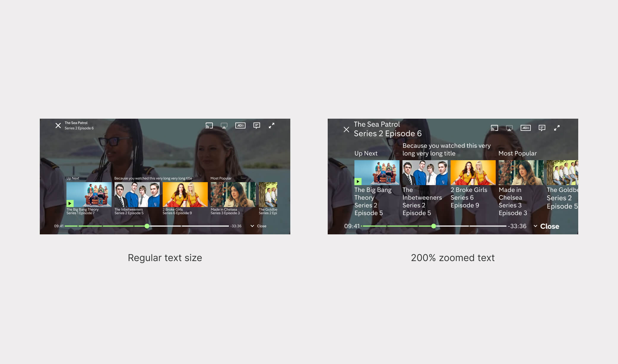
Task: Click play icon on large Big Bang Theory thumbnail
Action: click(358, 182)
